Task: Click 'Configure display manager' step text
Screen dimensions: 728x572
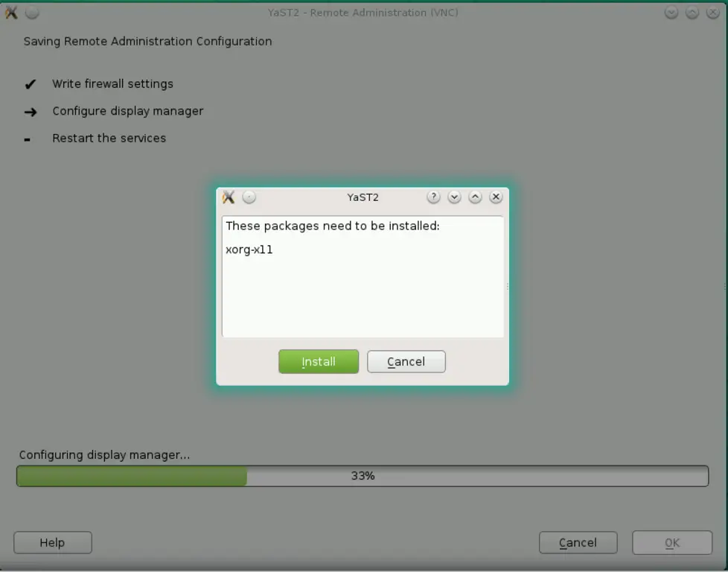Action: tap(128, 111)
